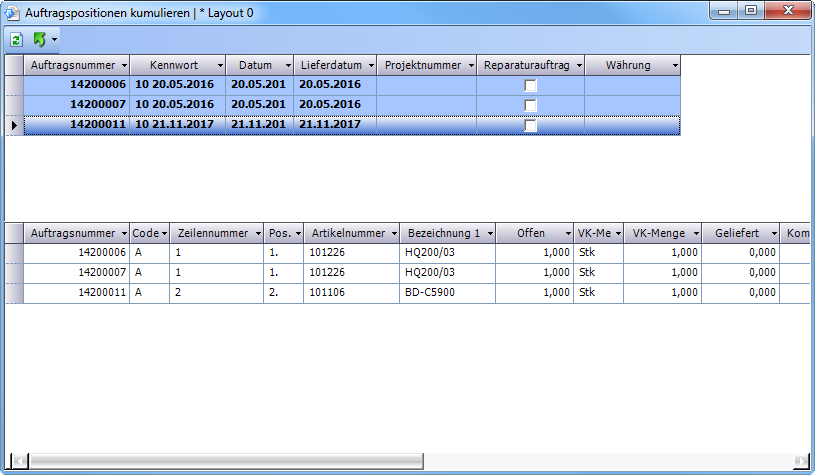This screenshot has width=815, height=475.
Task: Click the horizontal scrollbar right arrow
Action: [799, 462]
